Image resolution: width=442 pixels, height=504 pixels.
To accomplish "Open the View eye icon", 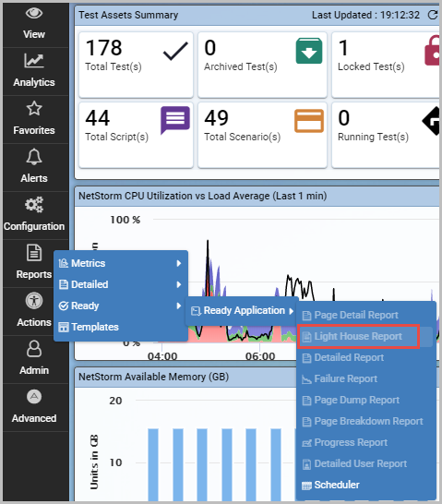I will [x=34, y=13].
